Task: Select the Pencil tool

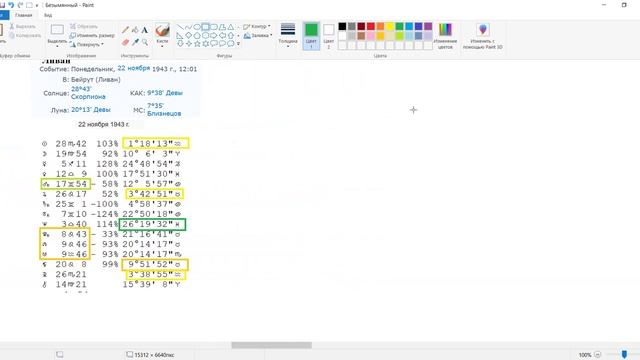Action: pyautogui.click(x=125, y=30)
